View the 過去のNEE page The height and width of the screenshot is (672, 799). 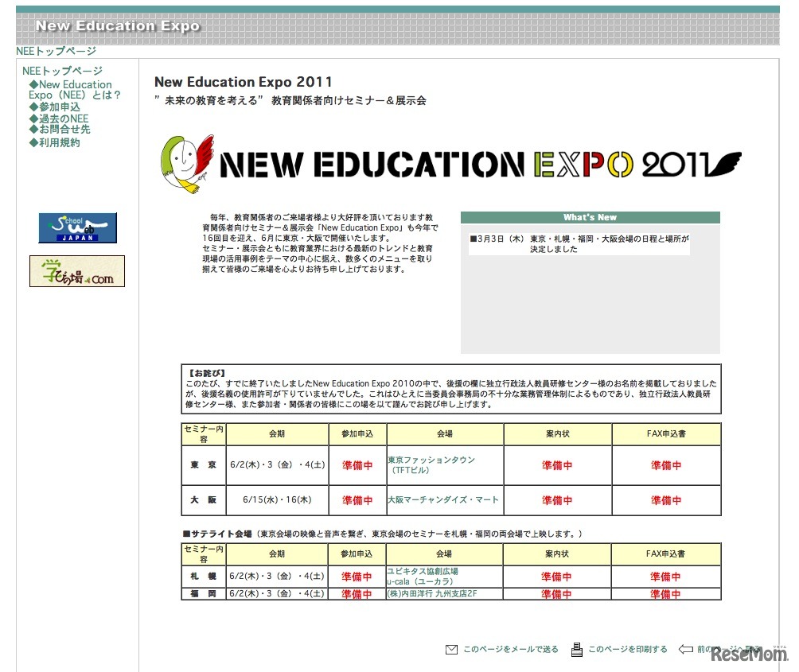pos(62,118)
